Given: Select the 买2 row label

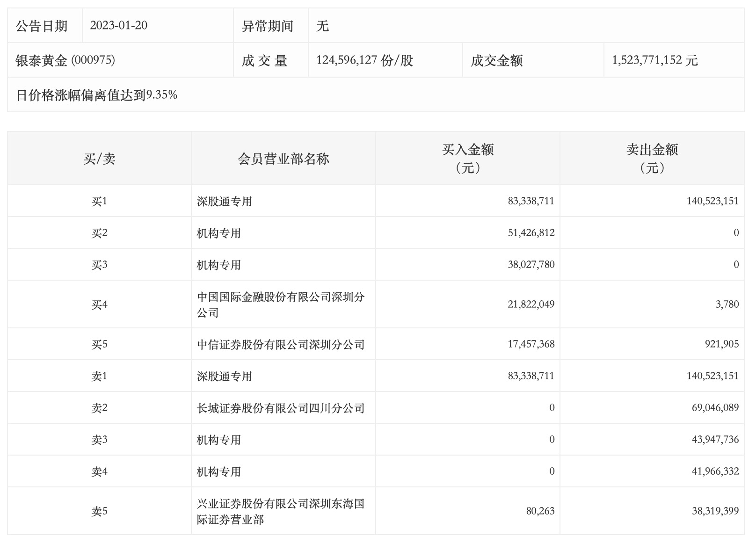Looking at the screenshot, I should click(x=99, y=233).
